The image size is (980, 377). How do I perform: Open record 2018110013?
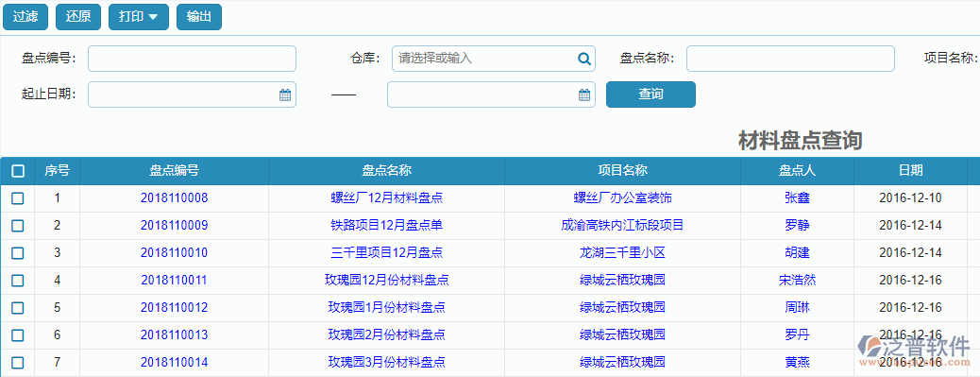[175, 335]
